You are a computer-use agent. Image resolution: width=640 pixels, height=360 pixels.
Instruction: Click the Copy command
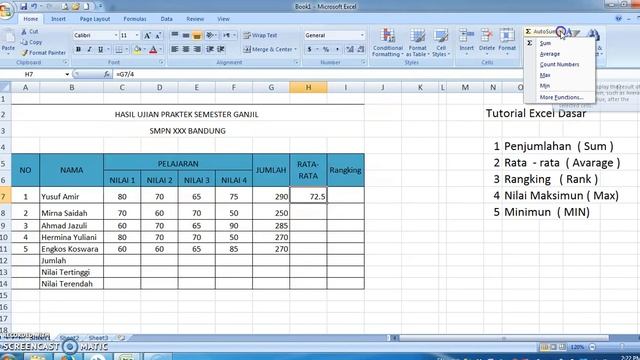(31, 42)
